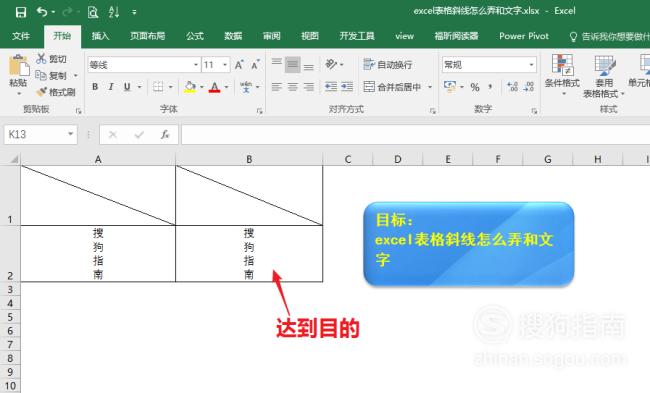Click the Format Painter brush icon
The width and height of the screenshot is (650, 393).
[x=41, y=92]
